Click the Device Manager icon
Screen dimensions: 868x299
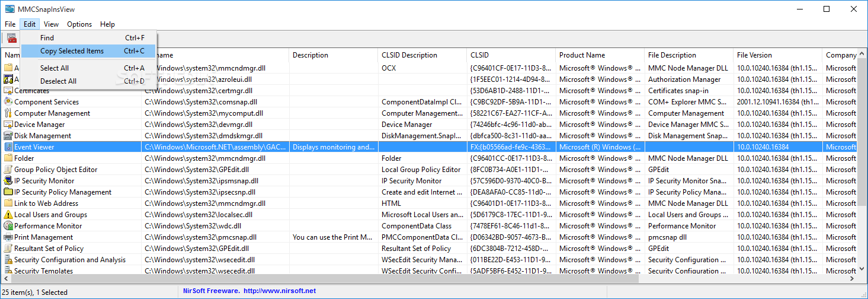pyautogui.click(x=8, y=125)
